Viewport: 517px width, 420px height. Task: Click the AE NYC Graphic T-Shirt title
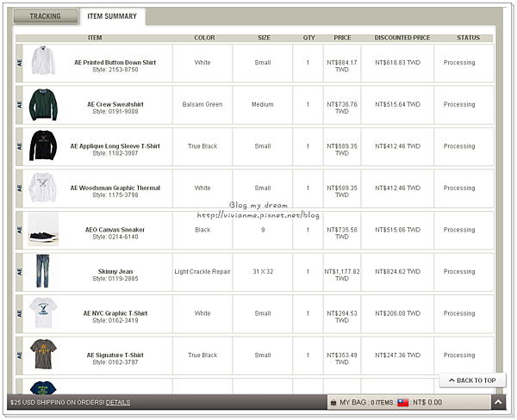[x=115, y=313]
